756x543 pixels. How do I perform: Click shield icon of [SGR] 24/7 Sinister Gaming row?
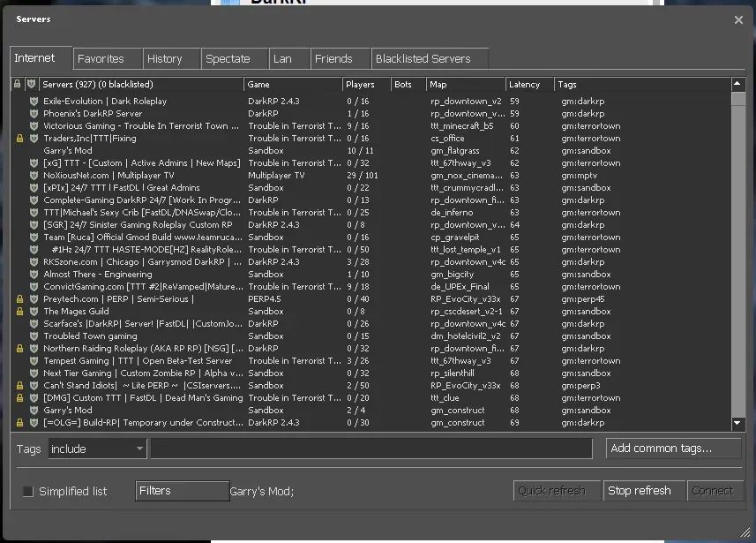[34, 225]
